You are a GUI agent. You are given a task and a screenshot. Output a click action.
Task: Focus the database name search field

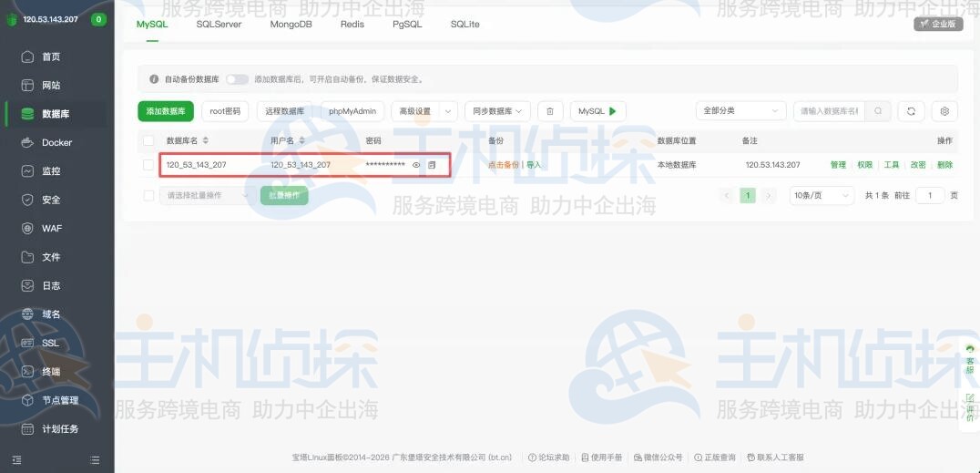830,111
